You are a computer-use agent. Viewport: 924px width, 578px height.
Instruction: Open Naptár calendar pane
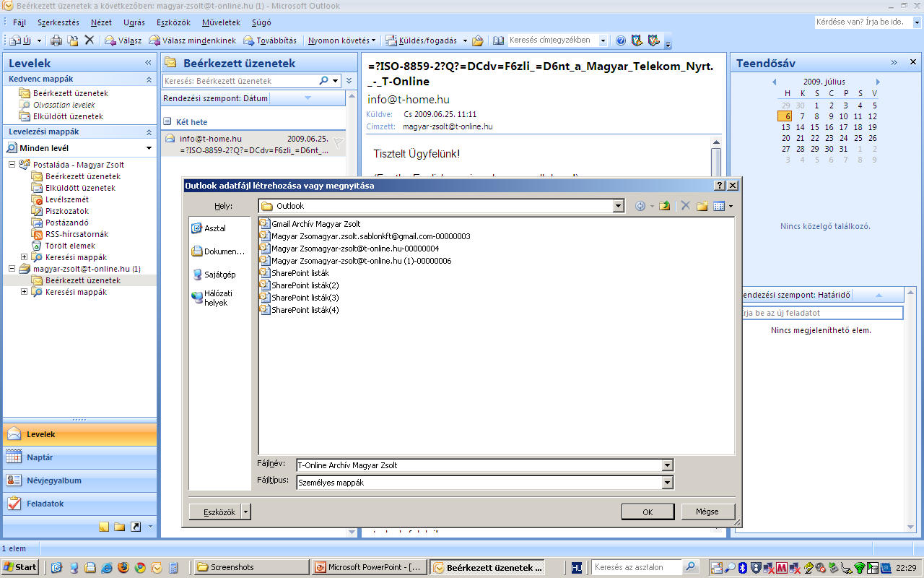coord(79,457)
